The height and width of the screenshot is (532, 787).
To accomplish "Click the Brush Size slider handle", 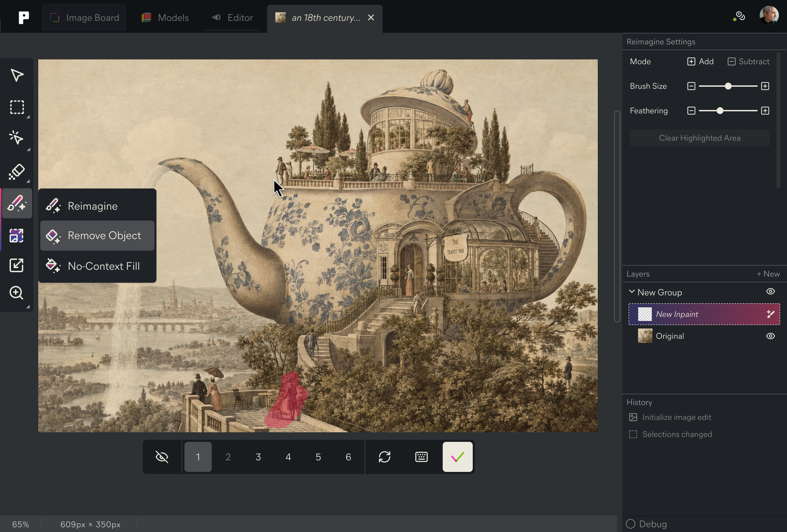I will click(728, 86).
